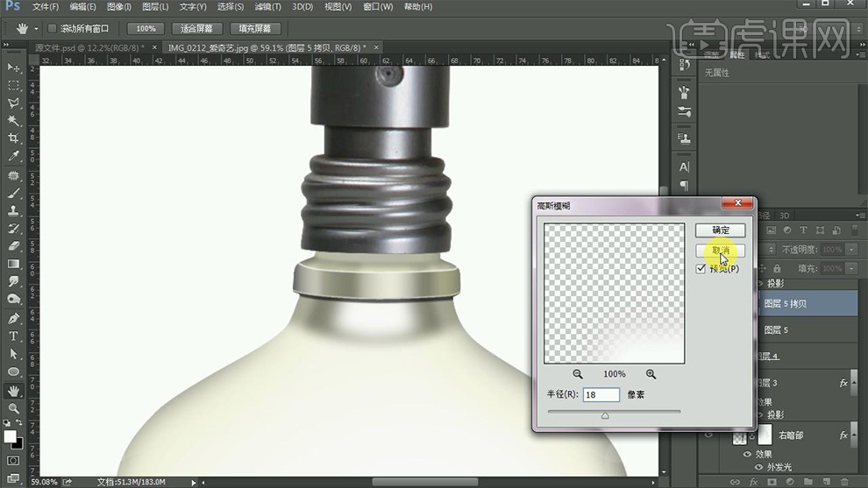This screenshot has height=488, width=868.
Task: Select the Eyedropper tool
Action: tap(14, 156)
